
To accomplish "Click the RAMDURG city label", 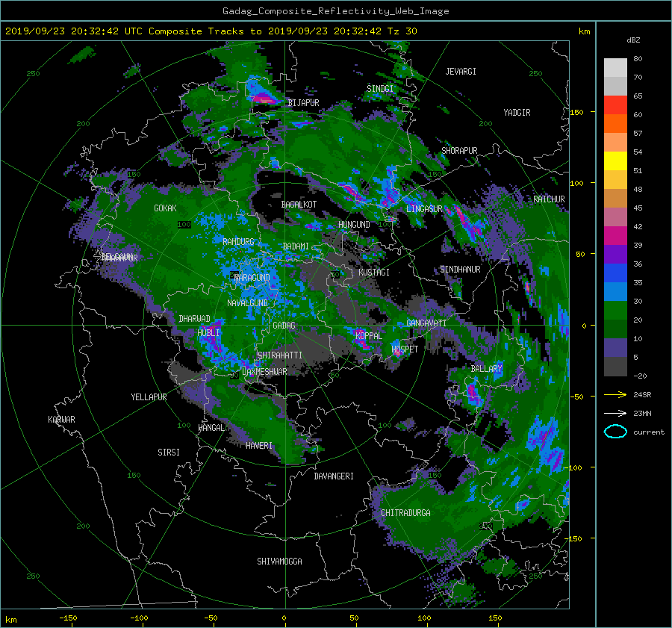I will [239, 242].
